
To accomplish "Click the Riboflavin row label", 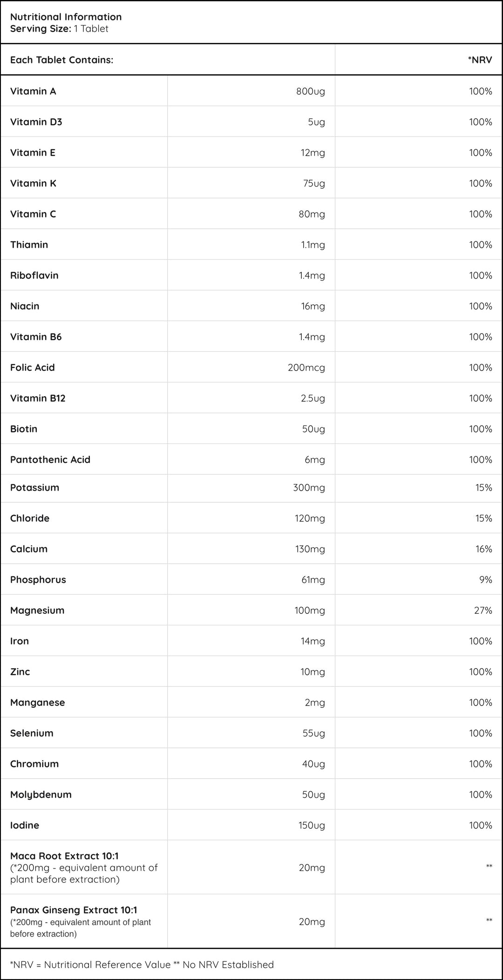I will pos(34,275).
